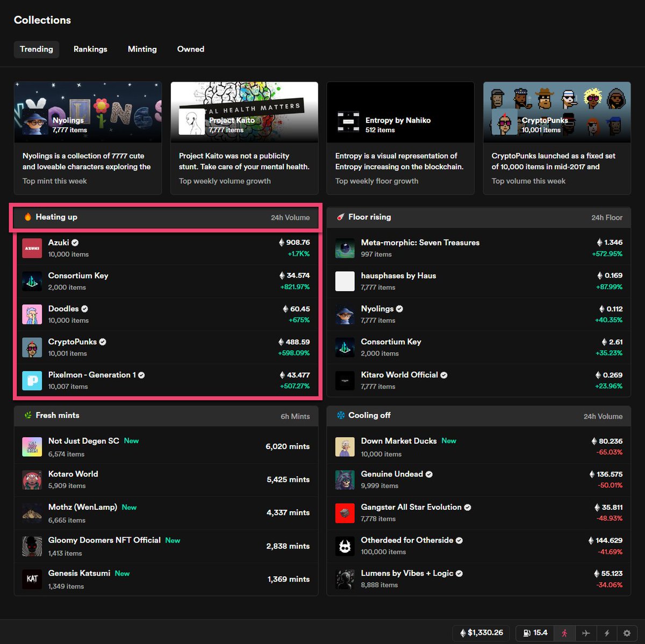Click the $1,330.26 ETH price indicator

pos(482,633)
